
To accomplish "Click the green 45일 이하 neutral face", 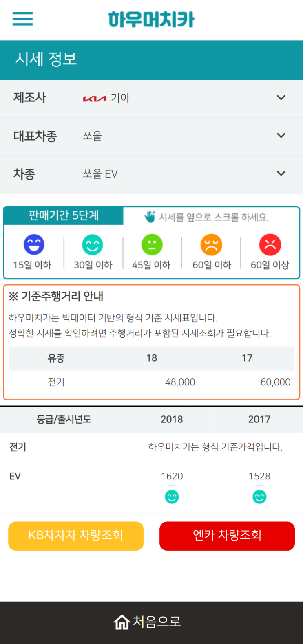I will (x=152, y=244).
